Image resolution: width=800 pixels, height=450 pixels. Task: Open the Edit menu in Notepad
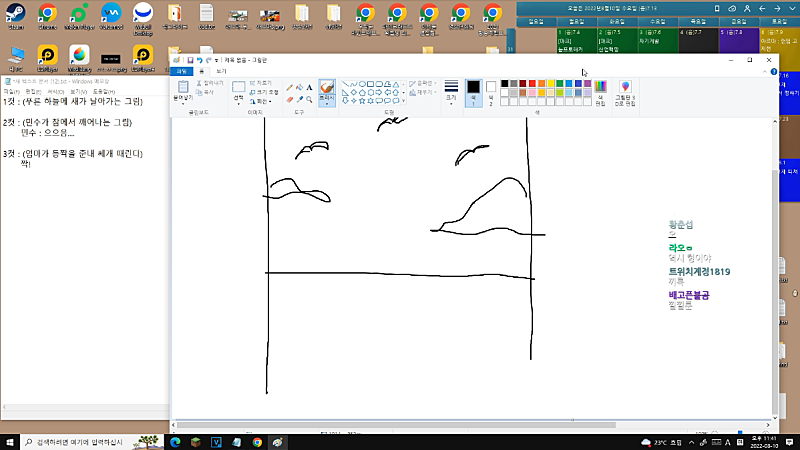click(34, 91)
